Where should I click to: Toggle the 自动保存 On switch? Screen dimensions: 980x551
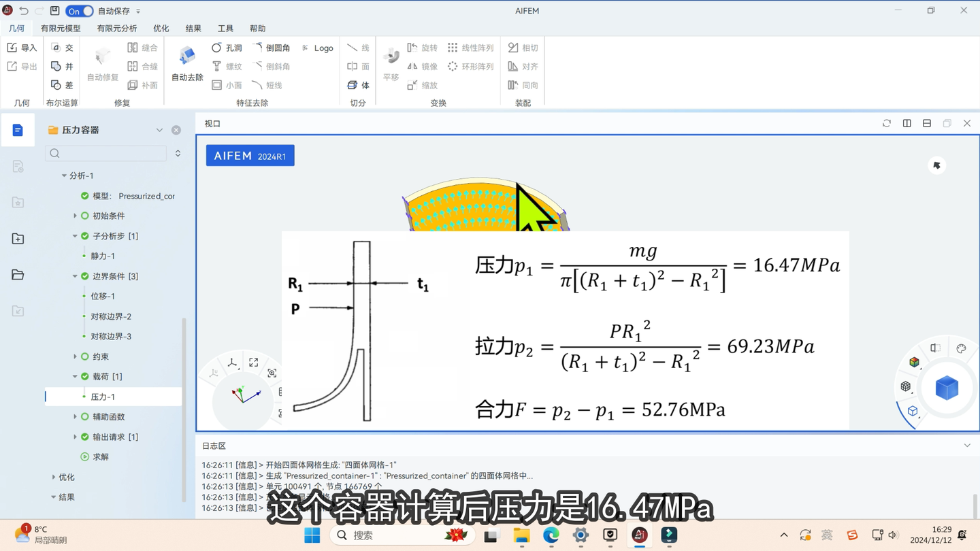(x=79, y=11)
